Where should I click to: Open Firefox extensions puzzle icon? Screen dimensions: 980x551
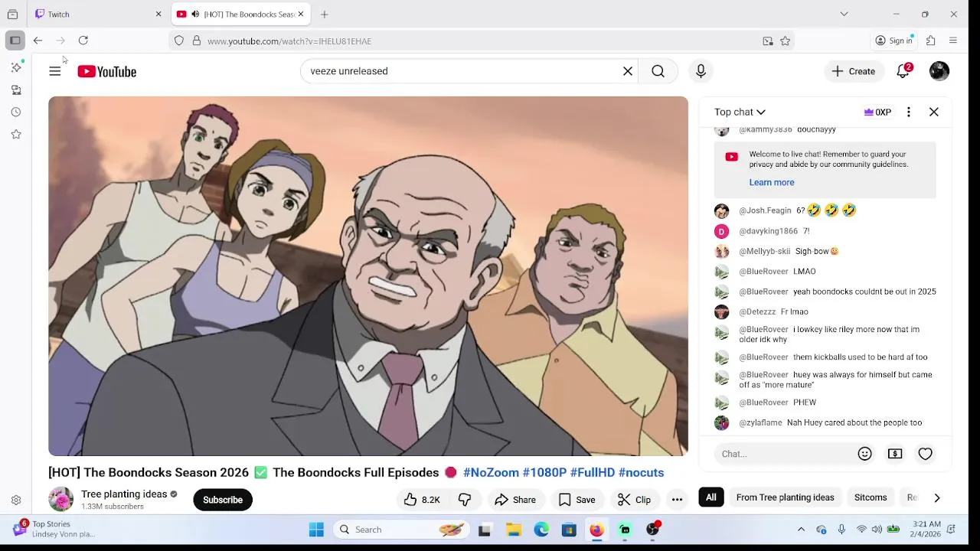click(x=931, y=41)
